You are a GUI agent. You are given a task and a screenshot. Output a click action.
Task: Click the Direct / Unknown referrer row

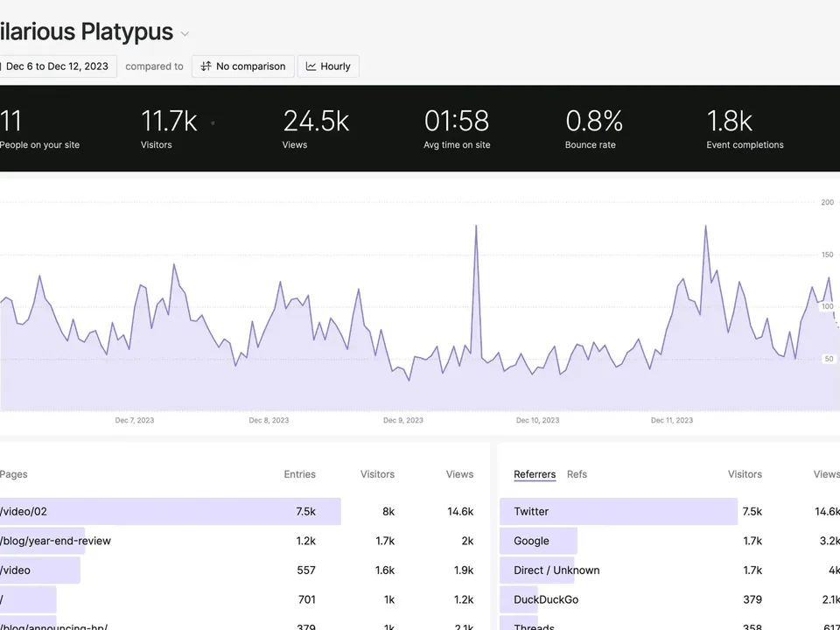tap(669, 570)
